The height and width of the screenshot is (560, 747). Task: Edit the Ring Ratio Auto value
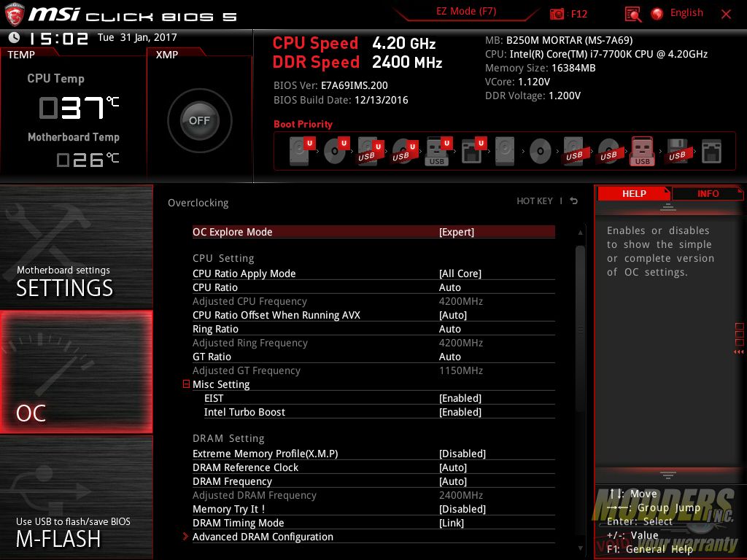pyautogui.click(x=449, y=329)
